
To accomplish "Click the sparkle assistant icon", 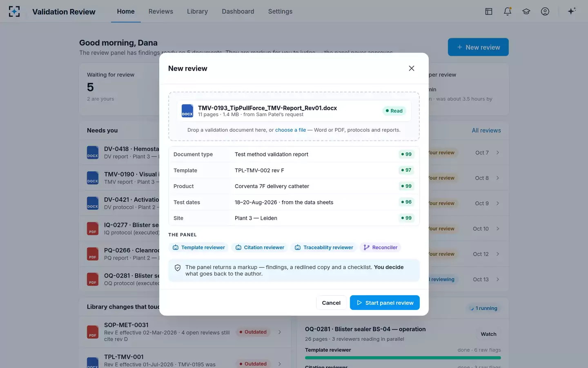I will [x=572, y=11].
